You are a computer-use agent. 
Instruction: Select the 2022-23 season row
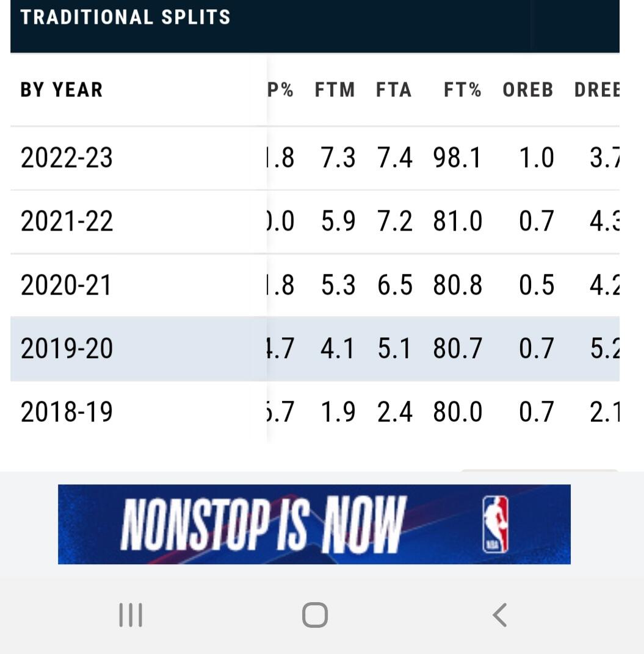pyautogui.click(x=315, y=158)
